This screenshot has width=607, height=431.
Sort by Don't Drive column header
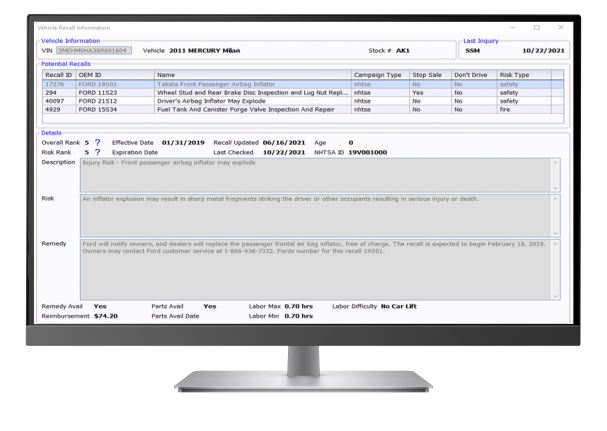(474, 75)
